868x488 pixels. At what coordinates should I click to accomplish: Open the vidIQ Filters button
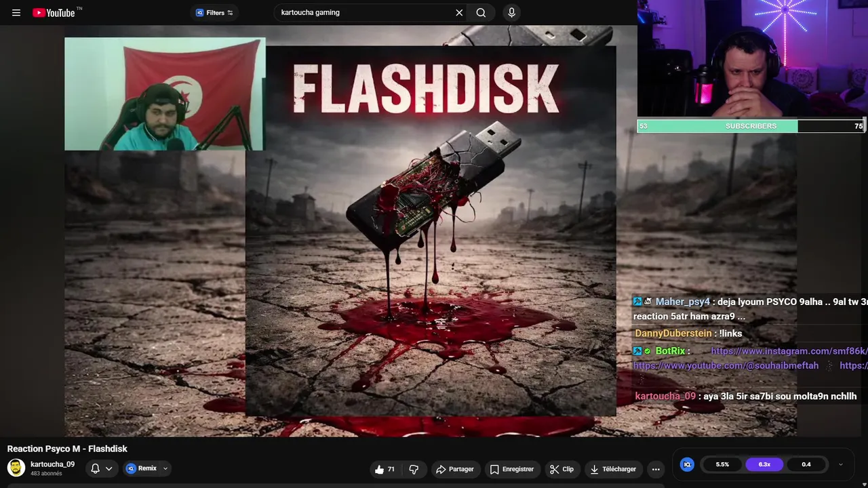tap(214, 13)
